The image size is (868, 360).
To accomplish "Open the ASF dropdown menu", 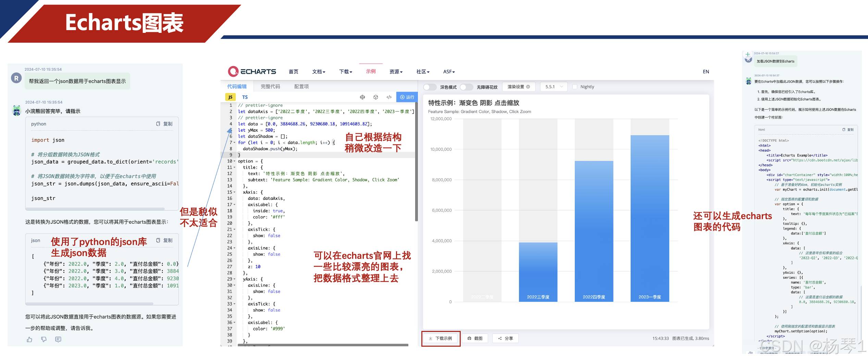I will [449, 72].
